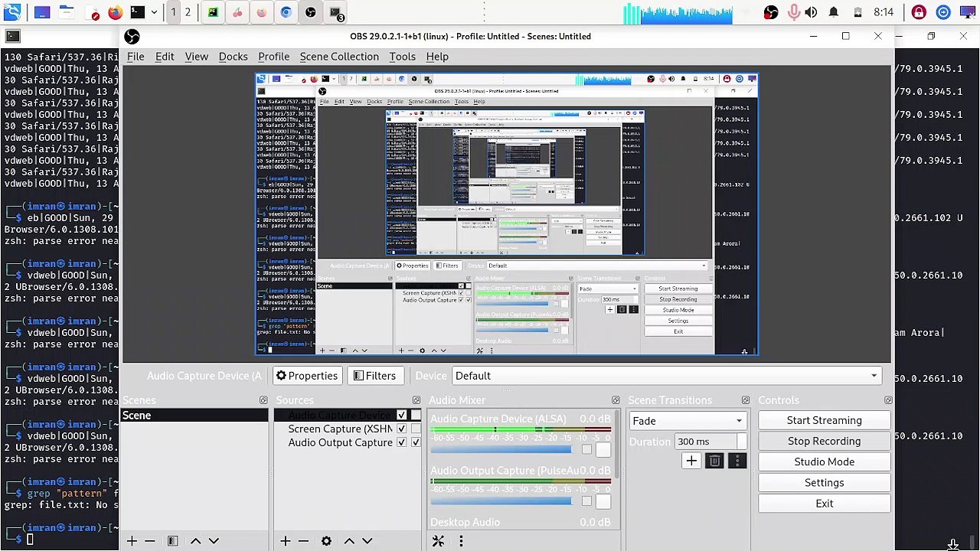This screenshot has height=551, width=980.
Task: Delete transition using the trash icon
Action: click(714, 461)
